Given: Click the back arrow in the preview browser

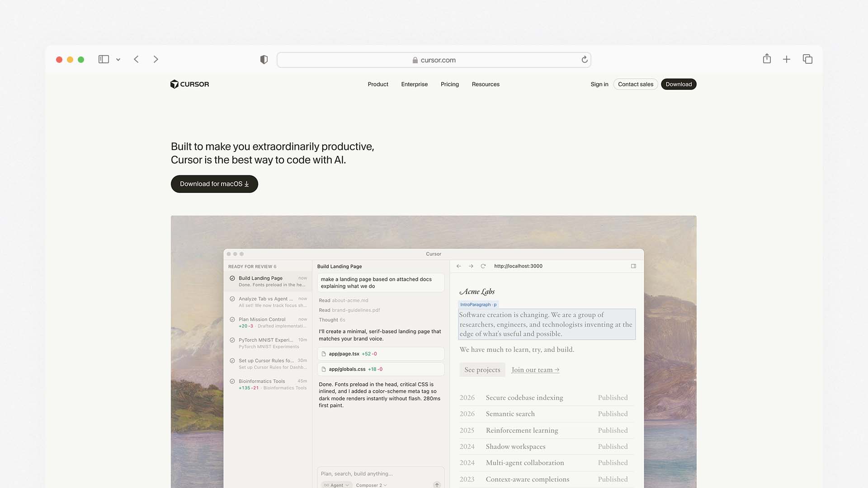Looking at the screenshot, I should click(459, 266).
